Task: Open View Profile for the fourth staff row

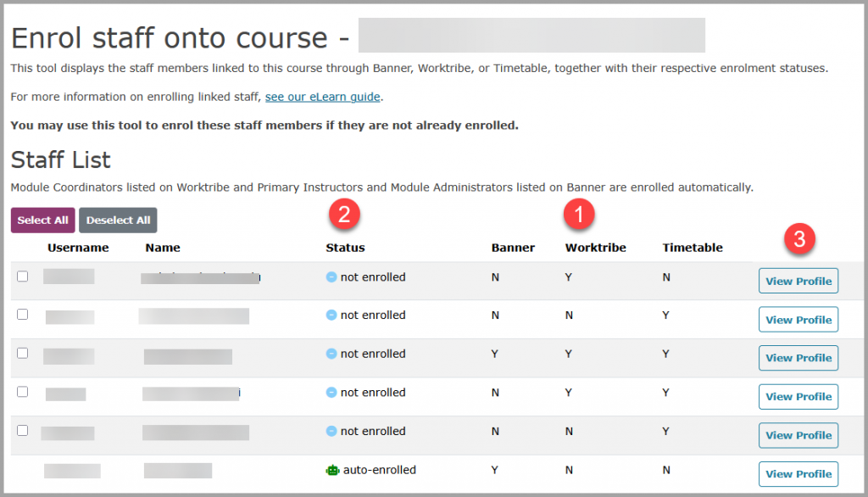Action: 798,397
